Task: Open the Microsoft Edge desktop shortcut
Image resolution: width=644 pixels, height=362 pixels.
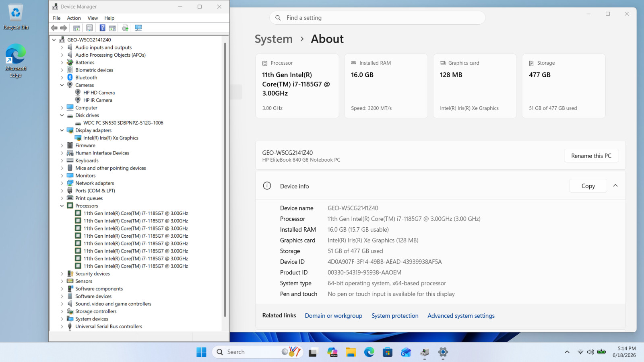Action: (16, 60)
